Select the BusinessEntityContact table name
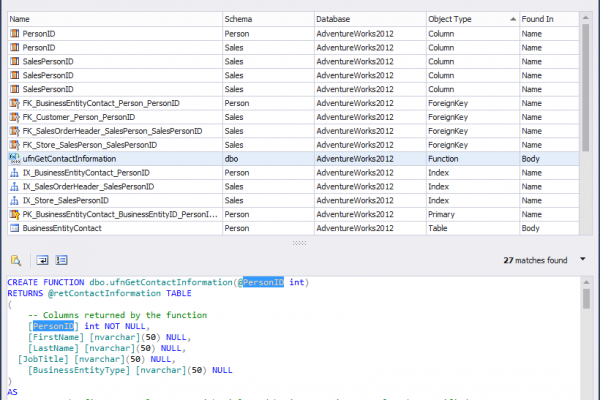This screenshot has height=400, width=600. [62, 228]
